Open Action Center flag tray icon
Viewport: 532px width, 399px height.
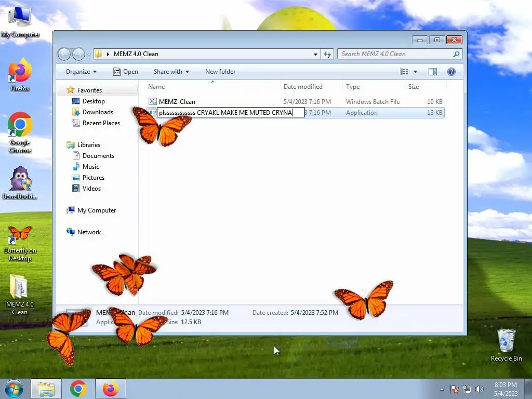click(455, 389)
